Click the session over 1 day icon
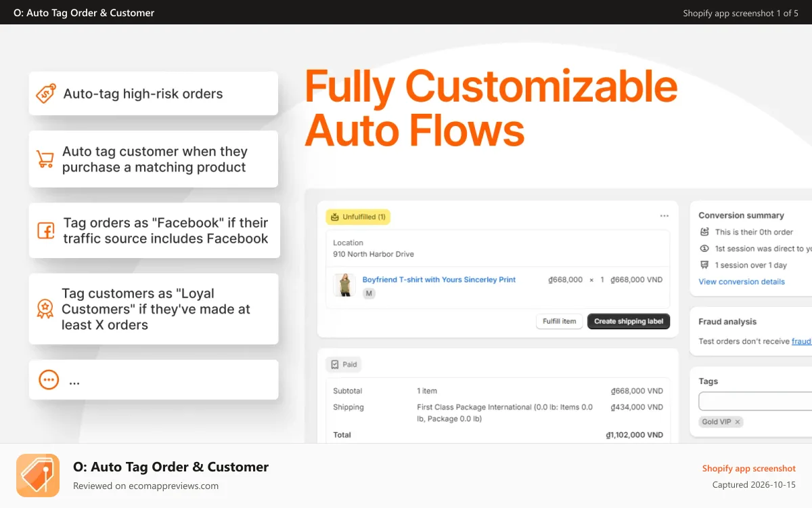The height and width of the screenshot is (508, 812). pos(704,265)
